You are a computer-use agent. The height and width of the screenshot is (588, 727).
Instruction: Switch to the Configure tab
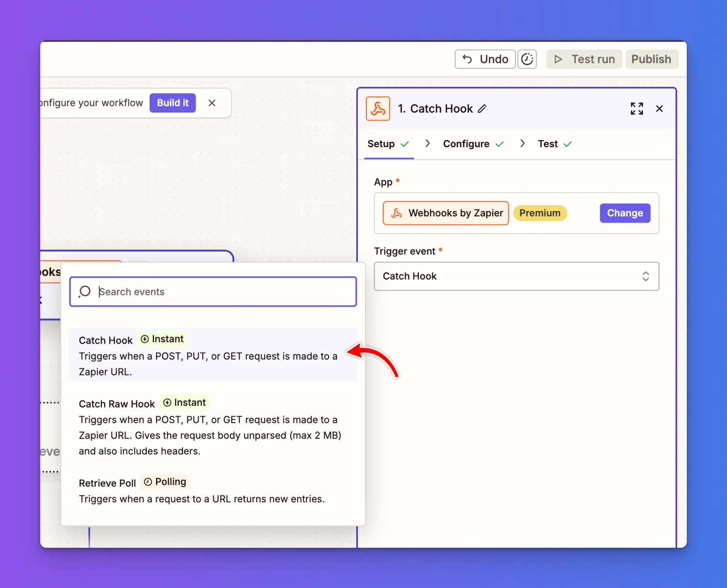tap(473, 144)
